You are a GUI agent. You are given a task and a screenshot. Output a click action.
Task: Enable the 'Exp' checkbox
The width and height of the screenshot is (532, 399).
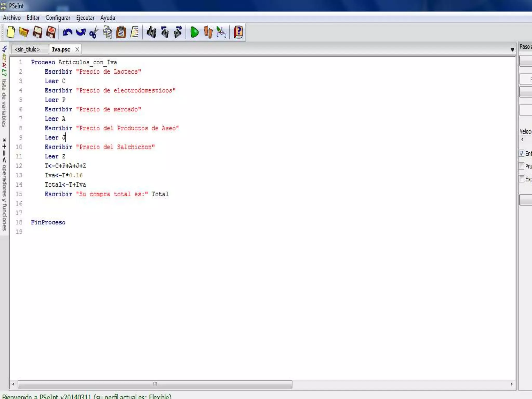pyautogui.click(x=522, y=179)
